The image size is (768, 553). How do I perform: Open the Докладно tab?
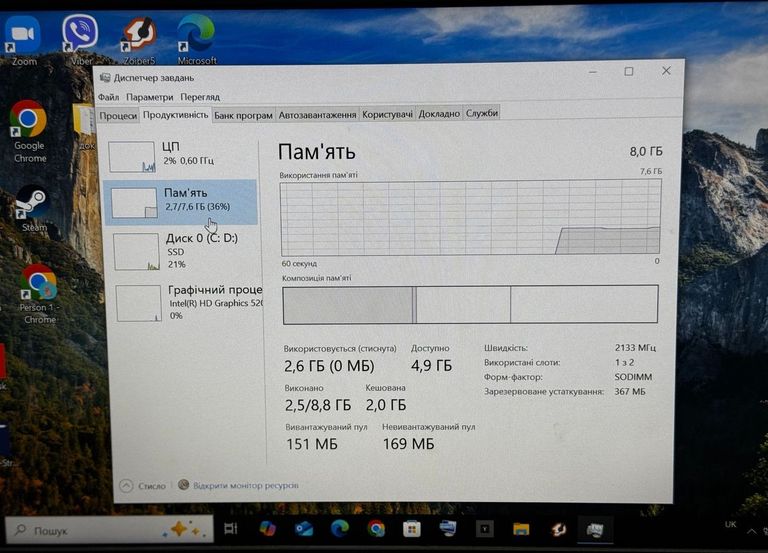pyautogui.click(x=439, y=114)
